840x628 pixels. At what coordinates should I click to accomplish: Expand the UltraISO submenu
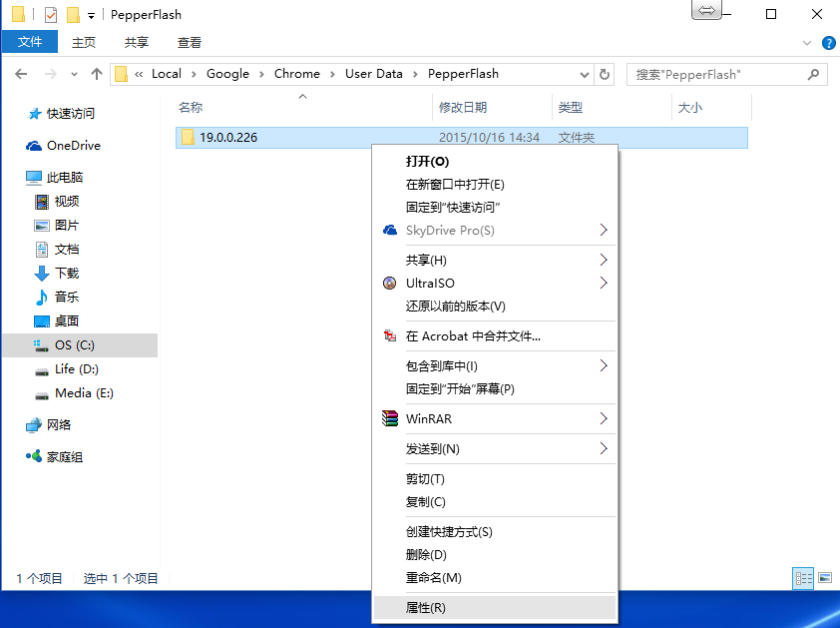(x=495, y=284)
